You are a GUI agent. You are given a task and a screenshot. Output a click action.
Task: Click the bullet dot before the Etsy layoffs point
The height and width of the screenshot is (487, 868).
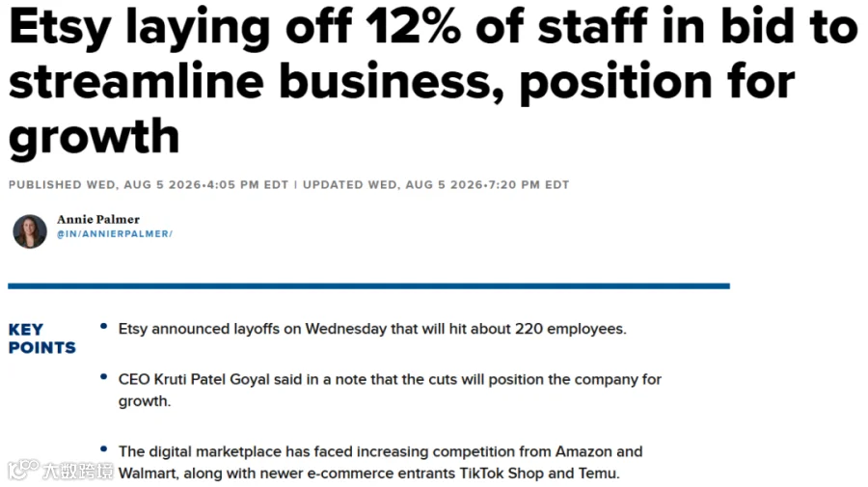coord(103,327)
